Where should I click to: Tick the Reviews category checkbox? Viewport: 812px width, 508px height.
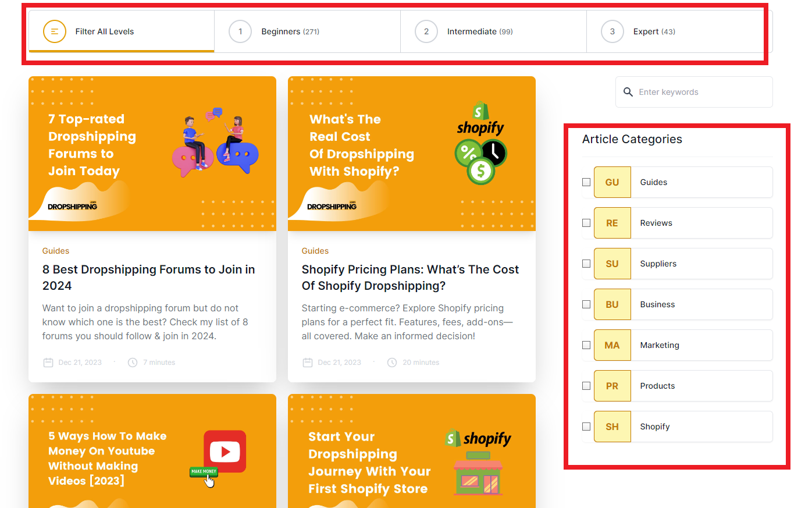click(586, 223)
